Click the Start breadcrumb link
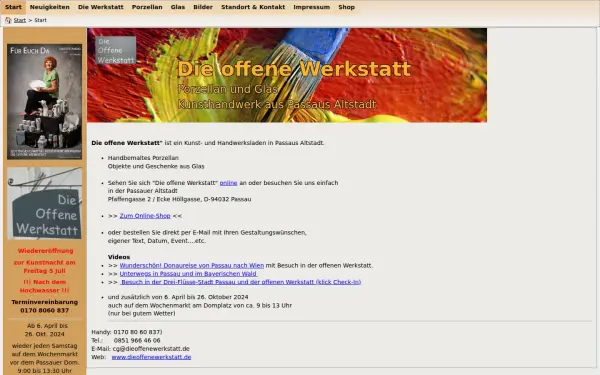This screenshot has width=600, height=375. point(20,20)
